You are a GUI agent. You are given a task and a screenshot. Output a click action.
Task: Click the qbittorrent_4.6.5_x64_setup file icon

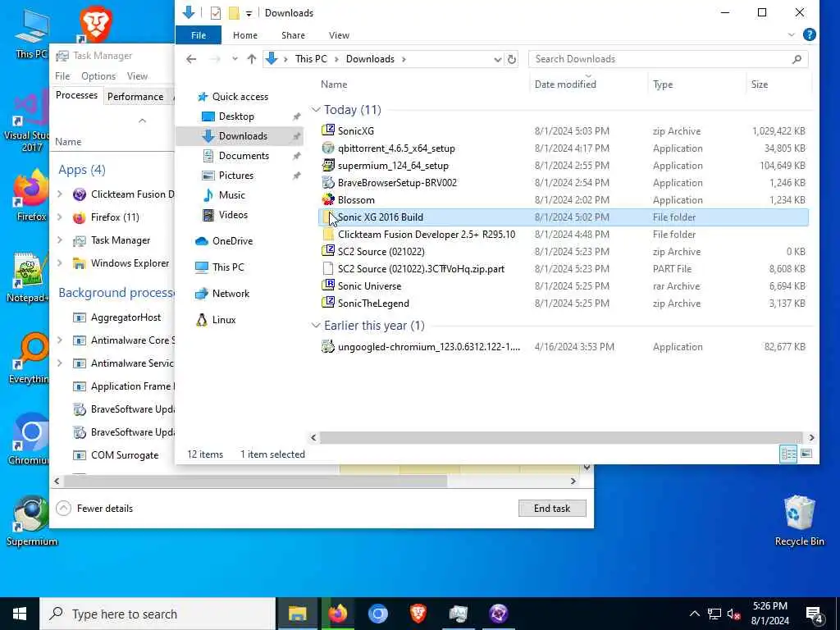pos(328,148)
